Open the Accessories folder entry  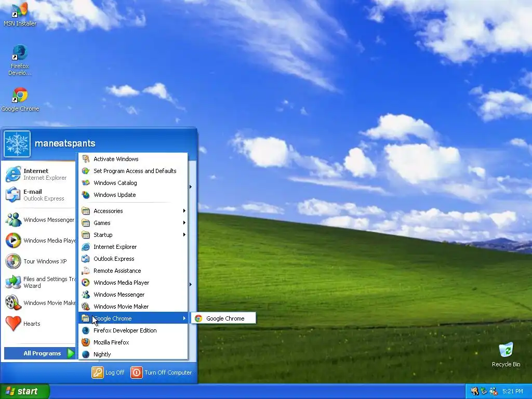coord(134,211)
